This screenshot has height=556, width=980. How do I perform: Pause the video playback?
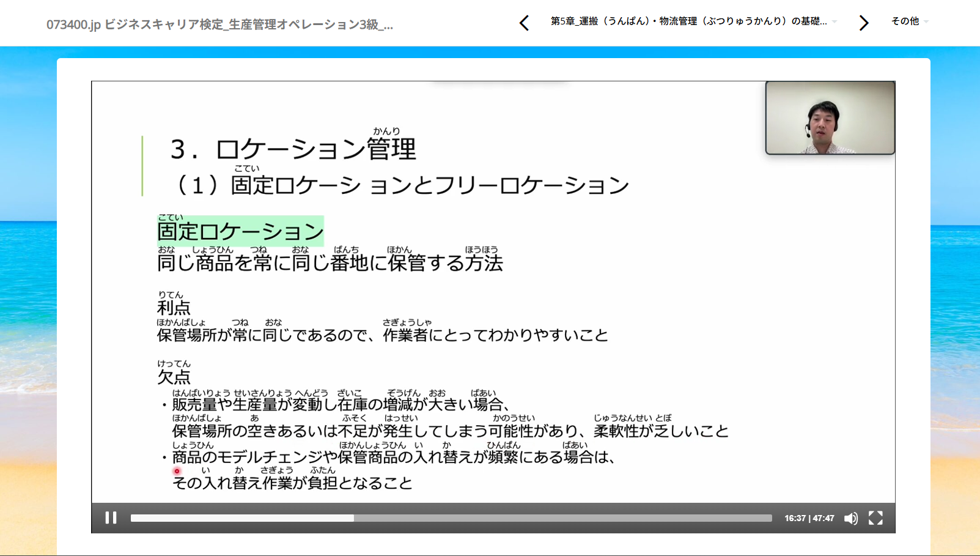tap(111, 518)
